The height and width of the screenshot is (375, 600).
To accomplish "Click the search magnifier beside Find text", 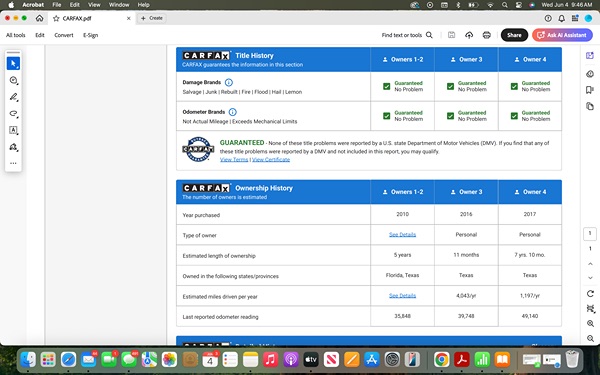I will click(x=429, y=35).
